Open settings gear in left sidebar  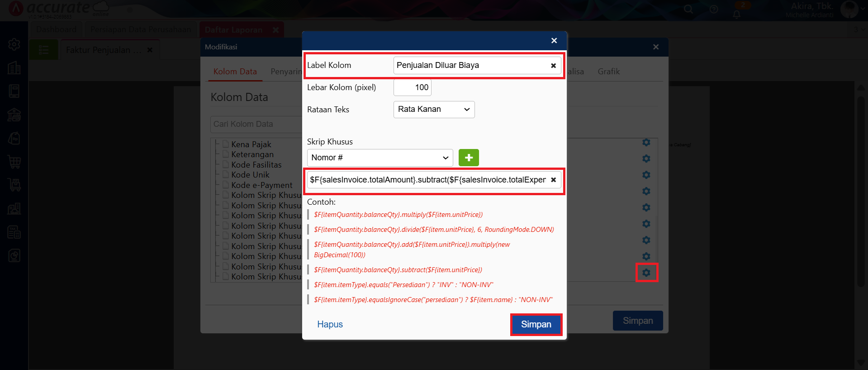[14, 44]
